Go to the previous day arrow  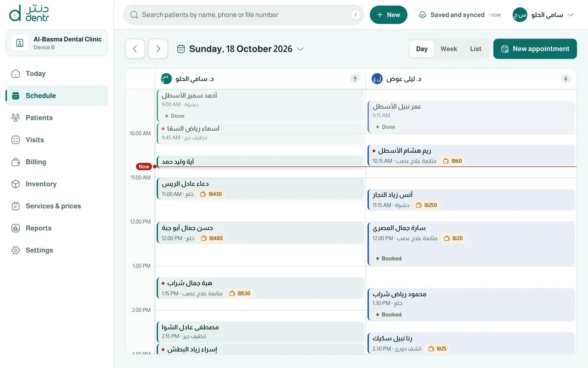(x=135, y=49)
